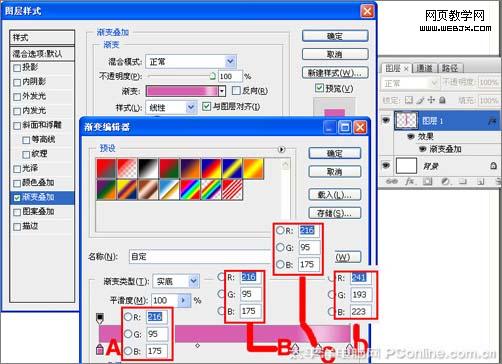Enable the 斜面和浮雕 bevel and emboss checkbox
The width and height of the screenshot is (502, 364).
tap(17, 126)
